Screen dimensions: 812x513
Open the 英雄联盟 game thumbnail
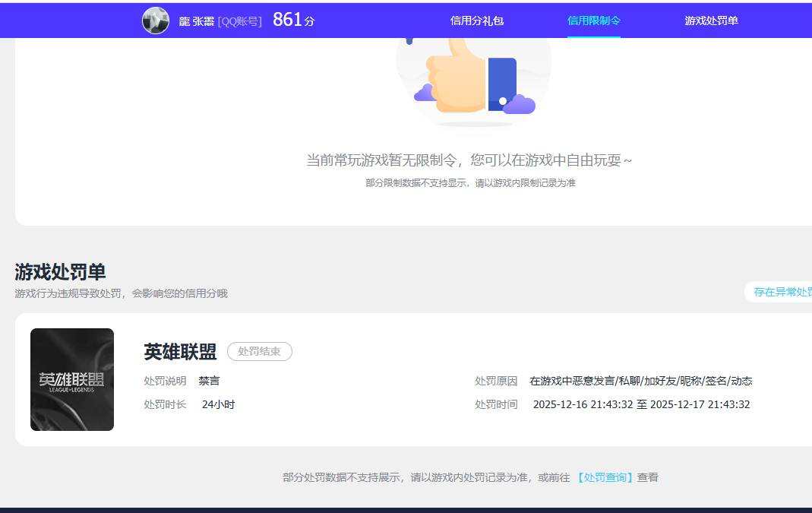[72, 379]
